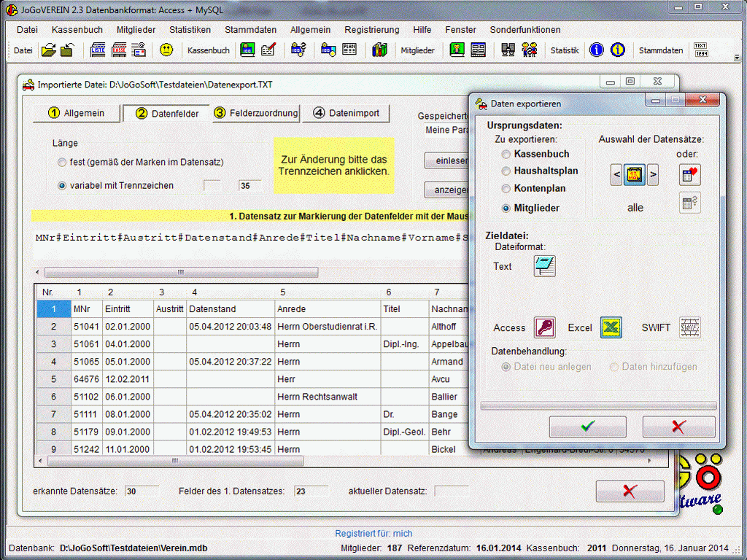Click the yellow sad smiley toolbar icon
This screenshot has width=747, height=560.
(166, 50)
